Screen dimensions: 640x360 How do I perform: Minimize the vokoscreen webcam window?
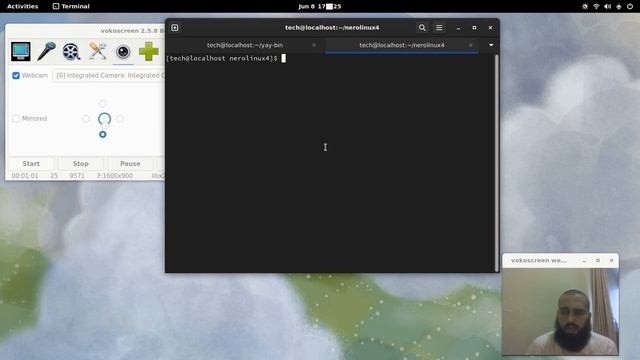point(584,260)
